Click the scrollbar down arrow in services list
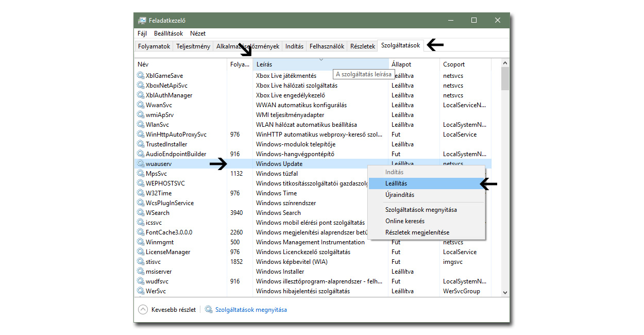 (x=505, y=292)
